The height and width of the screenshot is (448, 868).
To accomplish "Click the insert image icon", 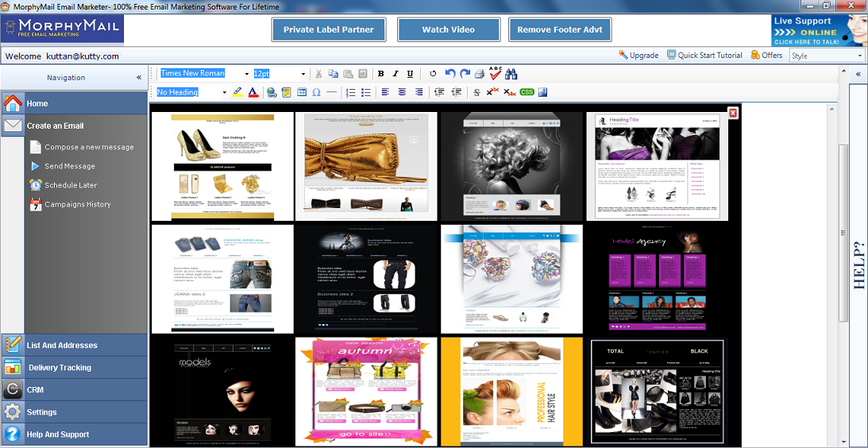I will coord(286,92).
